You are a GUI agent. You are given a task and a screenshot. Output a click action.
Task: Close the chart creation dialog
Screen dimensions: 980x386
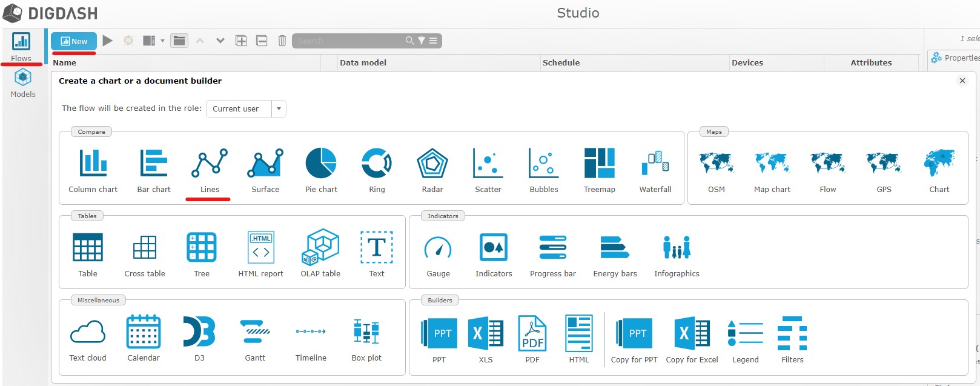point(962,81)
